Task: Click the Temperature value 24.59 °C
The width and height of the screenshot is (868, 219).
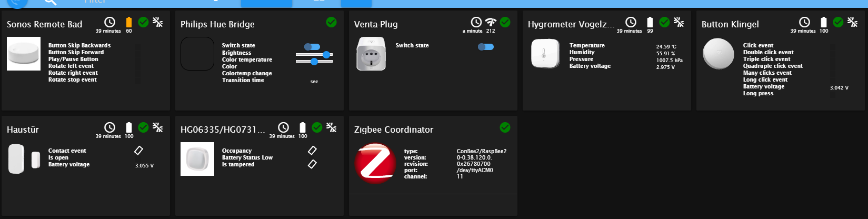Action: pos(666,47)
